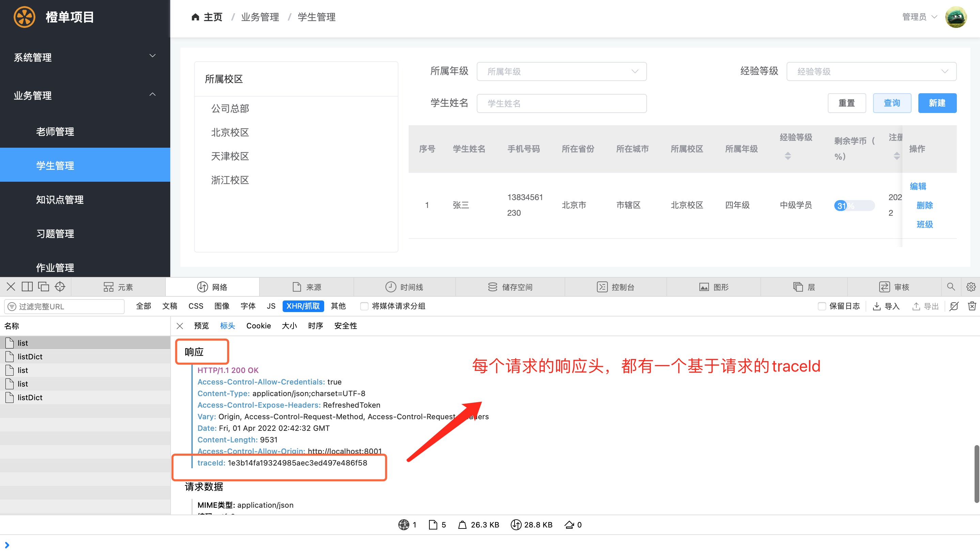Switch to the 控制台 inspector tab
Screen dimensions: 980x554
coord(616,287)
